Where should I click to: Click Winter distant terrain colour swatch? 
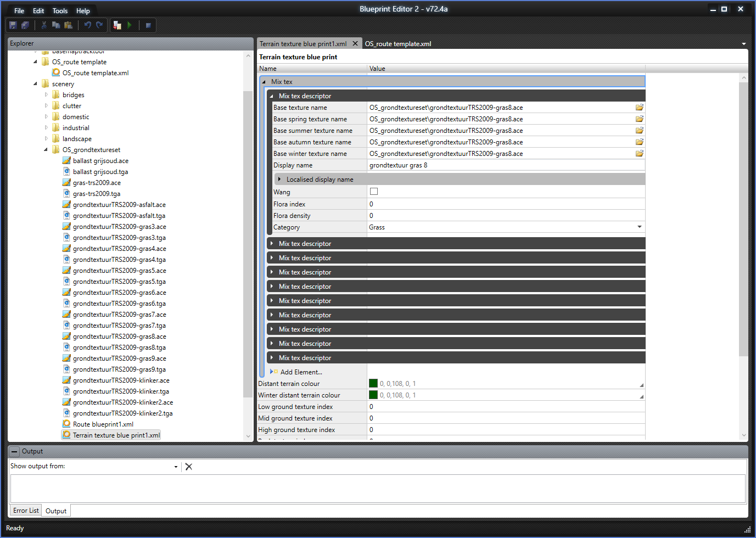373,395
